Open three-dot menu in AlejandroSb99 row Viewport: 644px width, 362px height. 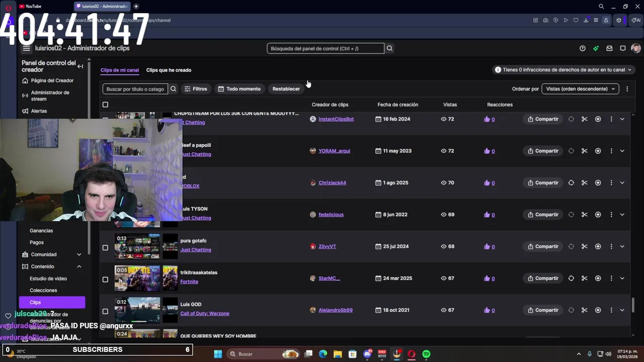pyautogui.click(x=611, y=310)
